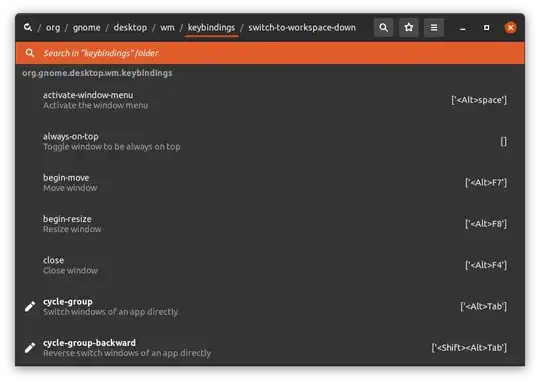Click description 'Resize window'

pyautogui.click(x=72, y=229)
